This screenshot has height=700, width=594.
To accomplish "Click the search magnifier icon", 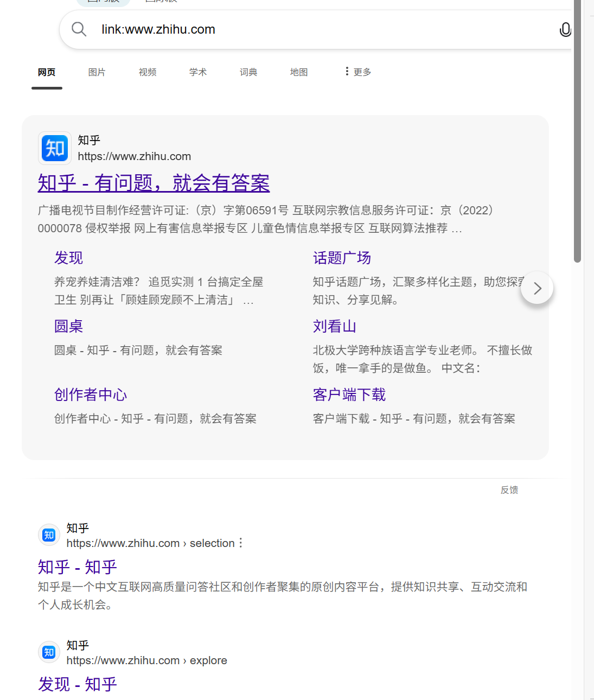I will [x=79, y=29].
